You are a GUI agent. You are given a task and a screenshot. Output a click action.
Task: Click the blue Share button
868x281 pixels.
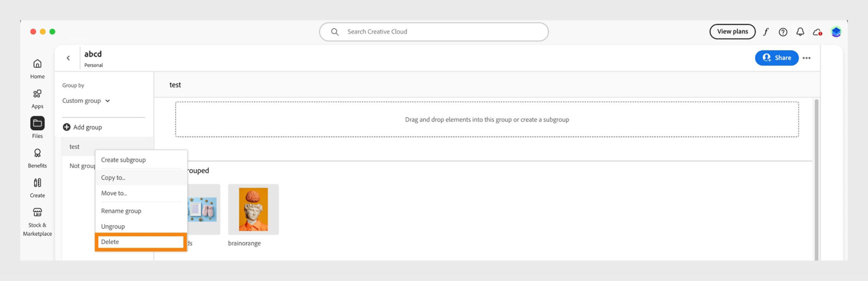coord(777,58)
